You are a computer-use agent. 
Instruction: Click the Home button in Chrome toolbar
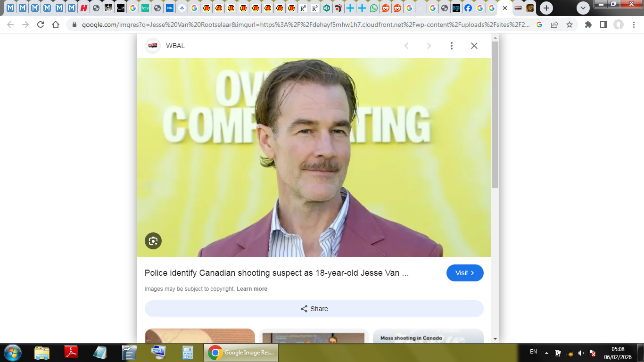56,25
